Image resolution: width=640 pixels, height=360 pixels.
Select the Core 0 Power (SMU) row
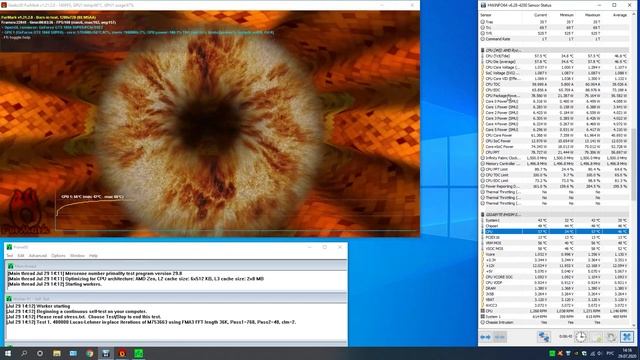point(555,101)
